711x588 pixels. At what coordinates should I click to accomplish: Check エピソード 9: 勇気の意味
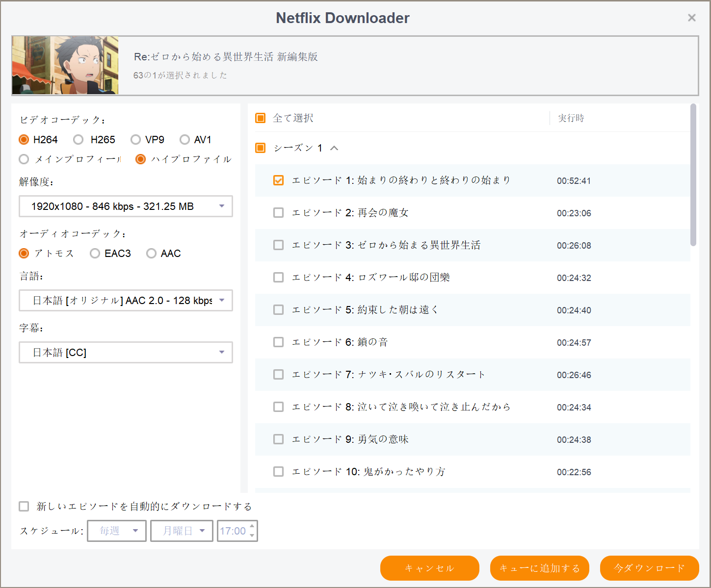coord(278,439)
